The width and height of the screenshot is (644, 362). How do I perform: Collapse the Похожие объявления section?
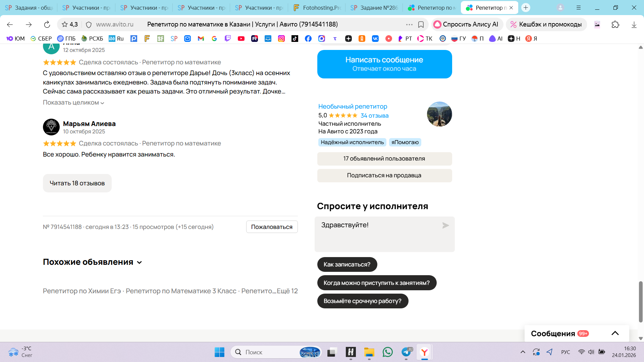(x=140, y=262)
